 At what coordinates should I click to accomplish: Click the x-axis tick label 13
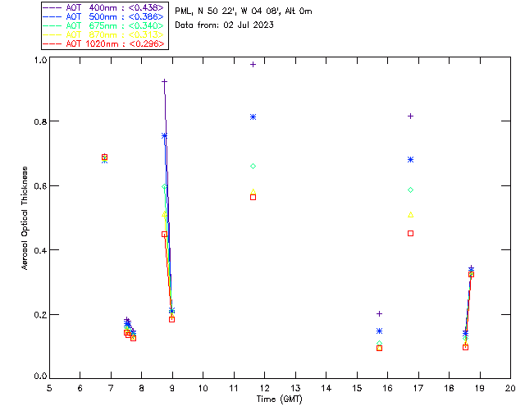295,388
